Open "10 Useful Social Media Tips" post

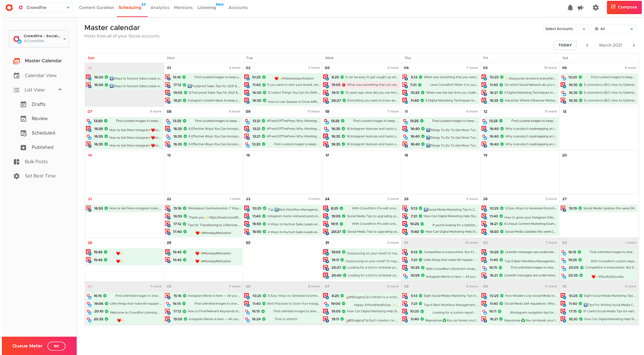[599, 311]
